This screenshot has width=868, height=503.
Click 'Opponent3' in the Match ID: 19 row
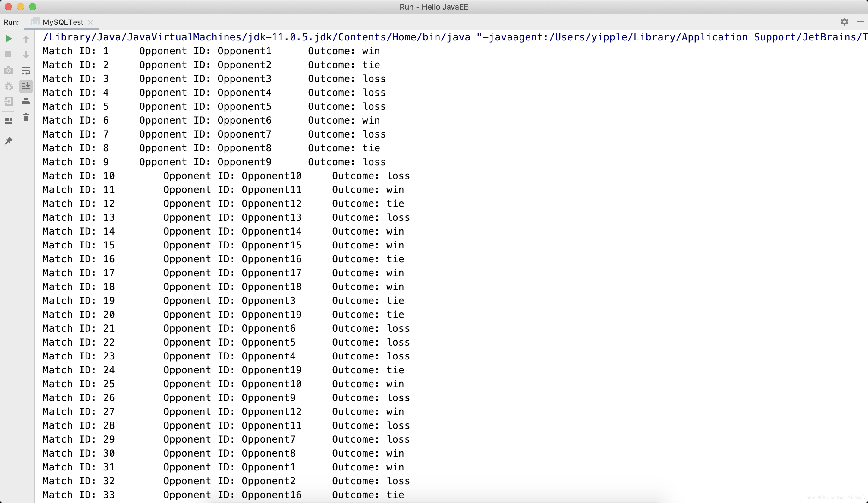coord(269,301)
